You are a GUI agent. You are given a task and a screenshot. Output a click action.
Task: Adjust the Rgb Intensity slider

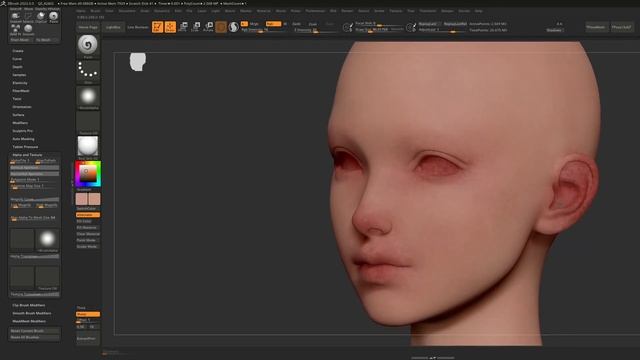coord(260,30)
